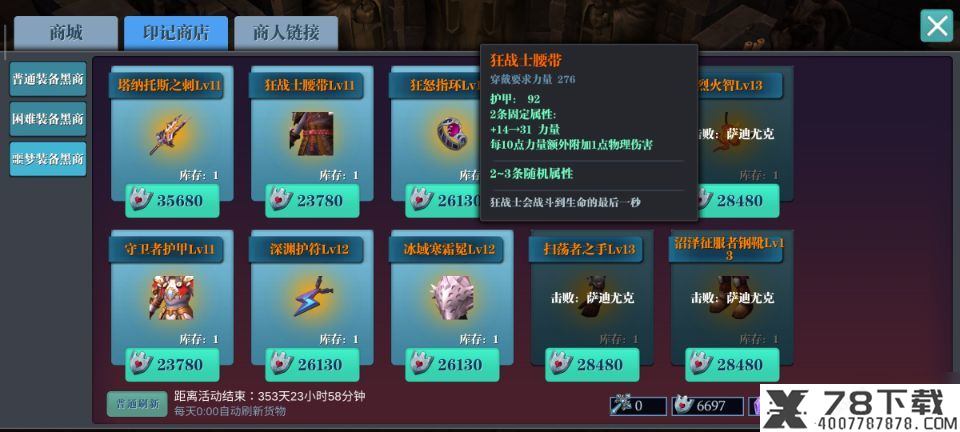Buy 狂战士腰带 for 23780 marks
This screenshot has width=960, height=432.
(312, 201)
